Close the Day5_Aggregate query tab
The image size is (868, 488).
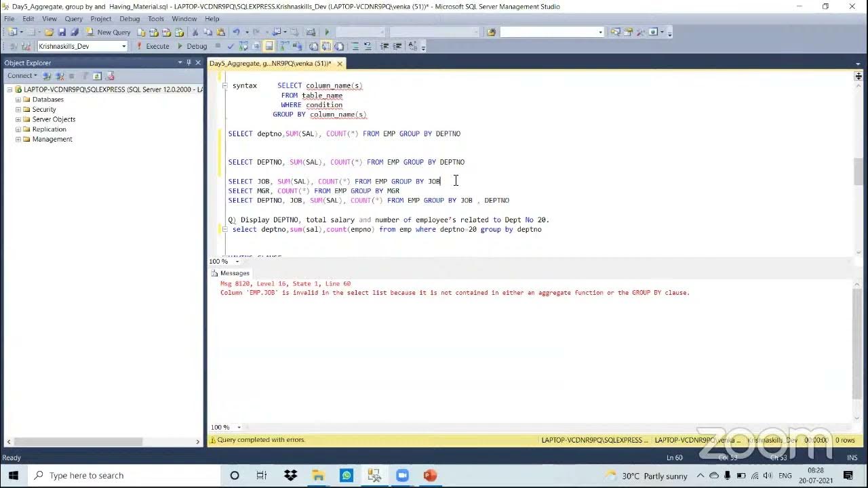pyautogui.click(x=340, y=63)
